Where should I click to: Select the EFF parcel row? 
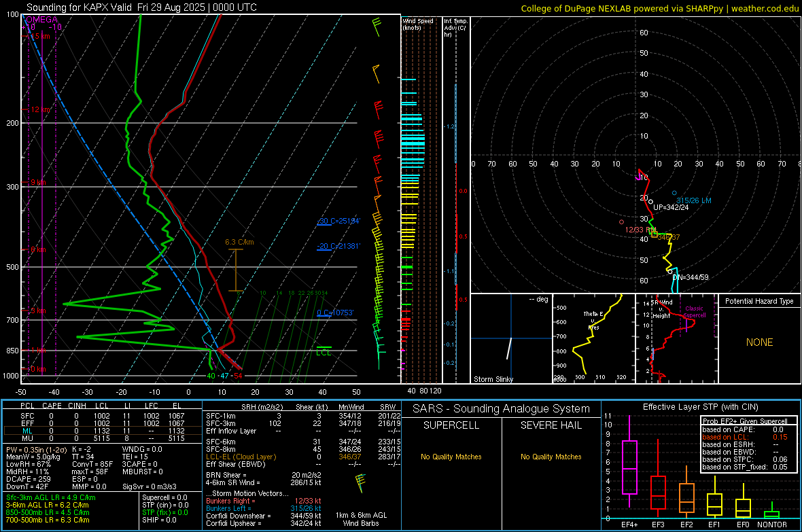pyautogui.click(x=102, y=423)
